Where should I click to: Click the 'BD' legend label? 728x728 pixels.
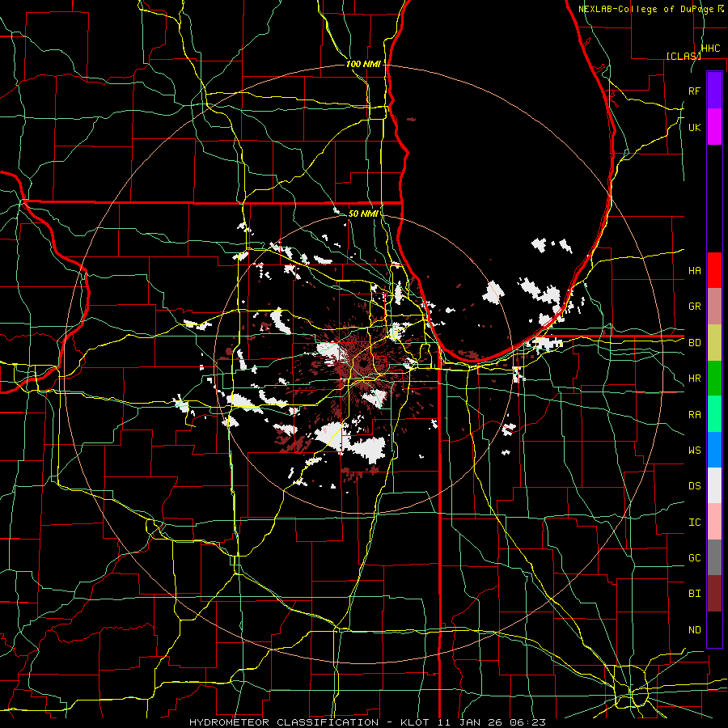click(x=694, y=343)
